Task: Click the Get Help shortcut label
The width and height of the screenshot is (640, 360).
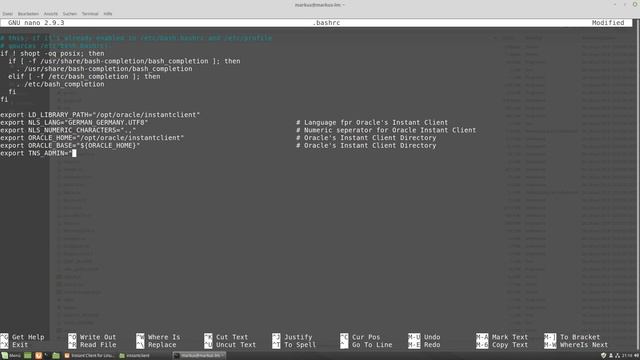Action: pyautogui.click(x=28, y=337)
